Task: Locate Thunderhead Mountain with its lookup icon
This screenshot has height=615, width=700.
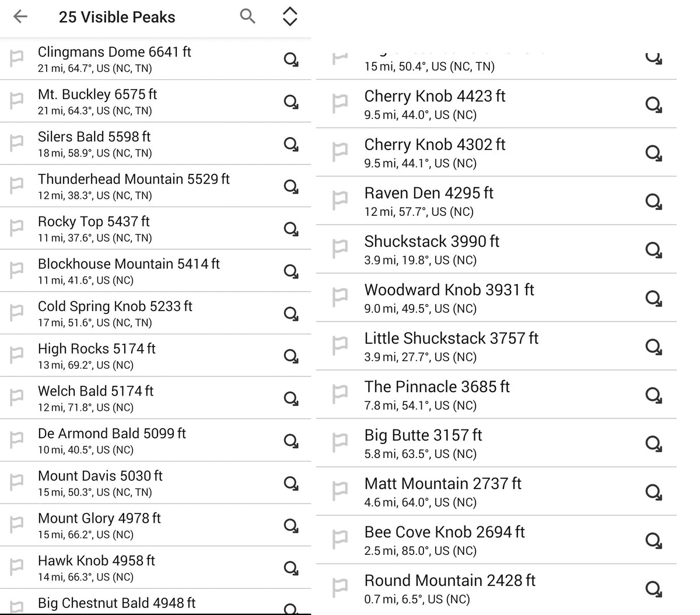Action: coord(291,187)
